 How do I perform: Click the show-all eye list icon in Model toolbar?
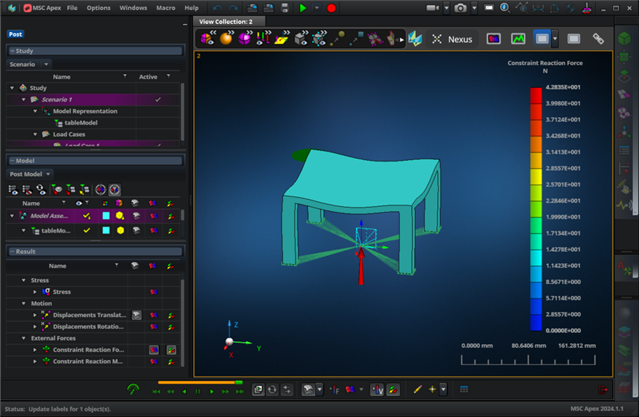[13, 190]
